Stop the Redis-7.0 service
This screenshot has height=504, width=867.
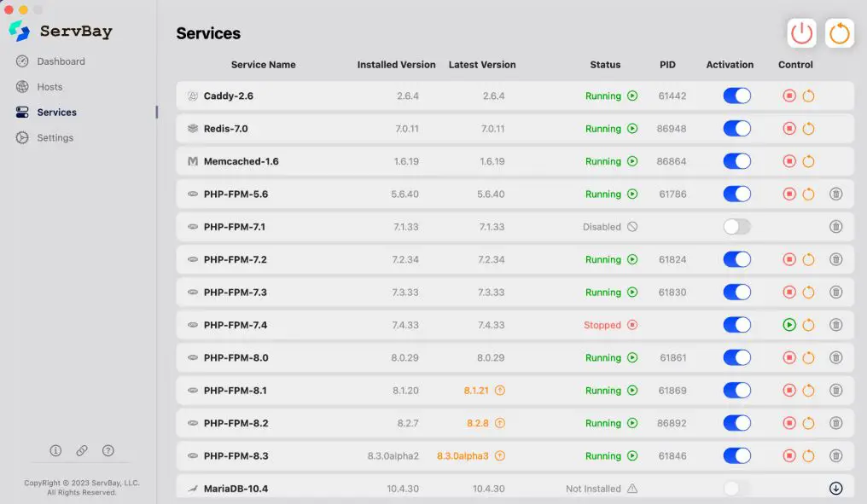pos(789,128)
